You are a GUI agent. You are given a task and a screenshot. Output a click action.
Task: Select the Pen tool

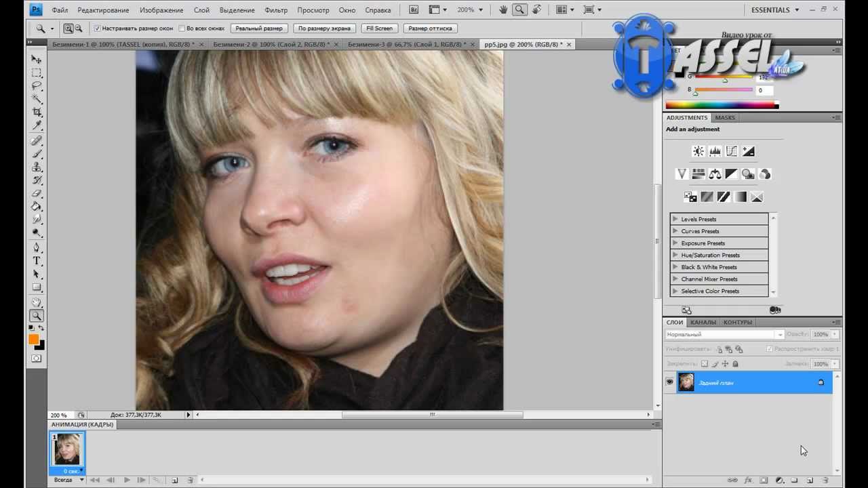point(37,247)
